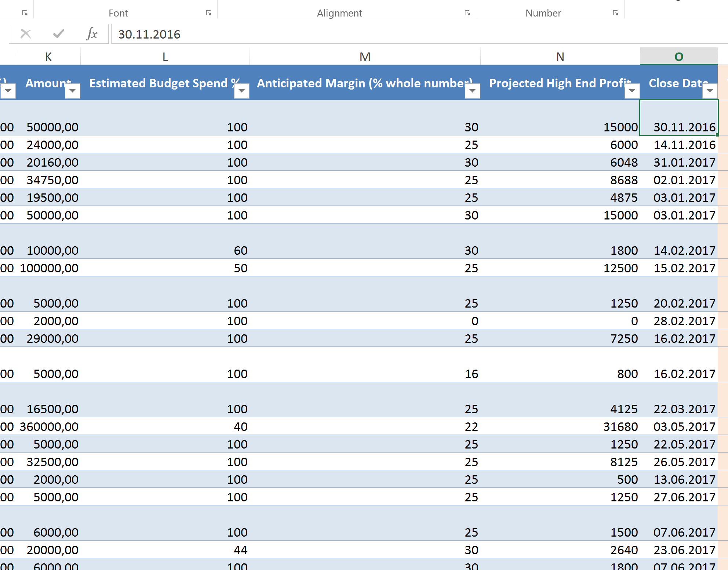Expand the Amount column filter dropdown

[73, 91]
